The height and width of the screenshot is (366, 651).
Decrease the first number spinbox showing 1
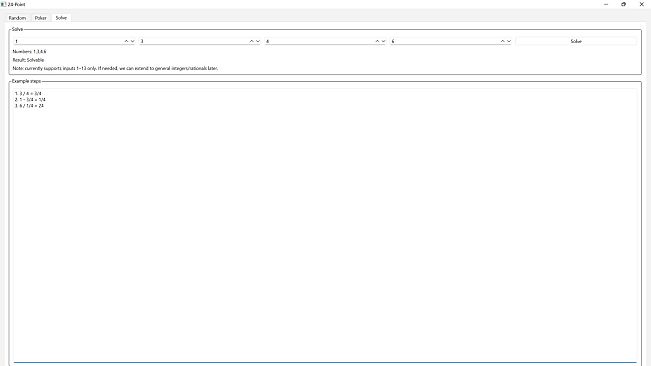132,41
